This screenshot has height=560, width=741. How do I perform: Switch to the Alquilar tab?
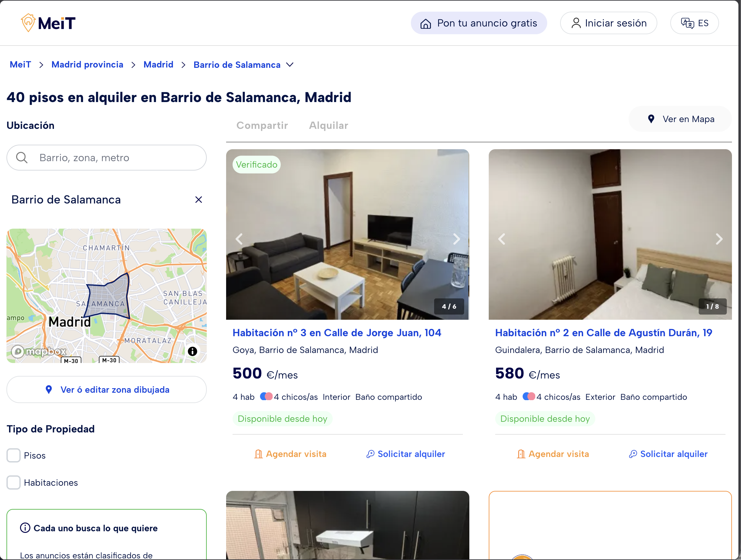[x=329, y=125]
